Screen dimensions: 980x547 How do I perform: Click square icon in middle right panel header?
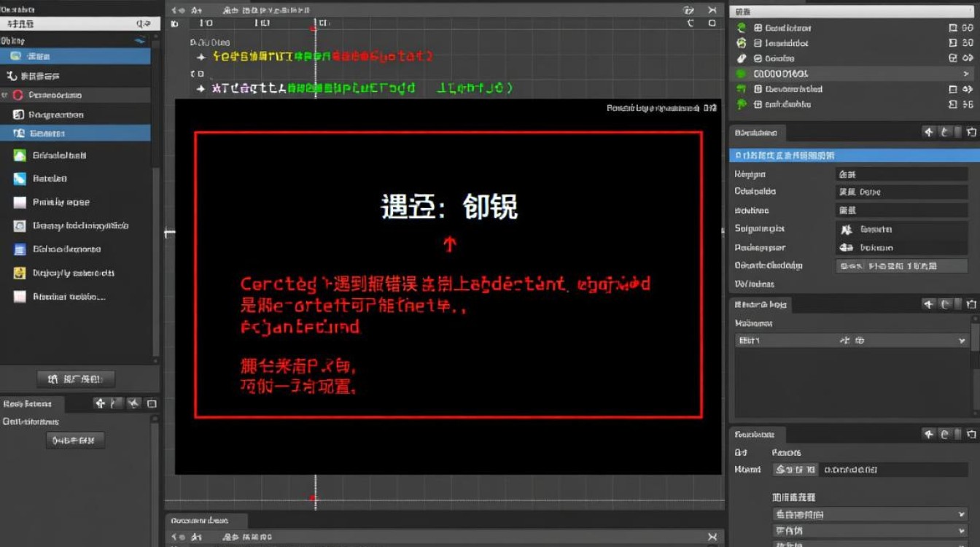pos(971,304)
